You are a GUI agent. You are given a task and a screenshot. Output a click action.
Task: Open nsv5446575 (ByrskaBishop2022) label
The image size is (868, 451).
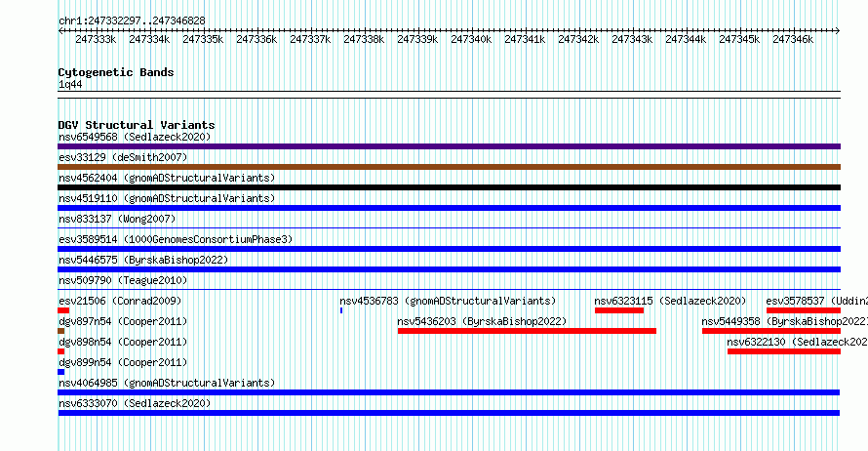tap(143, 260)
